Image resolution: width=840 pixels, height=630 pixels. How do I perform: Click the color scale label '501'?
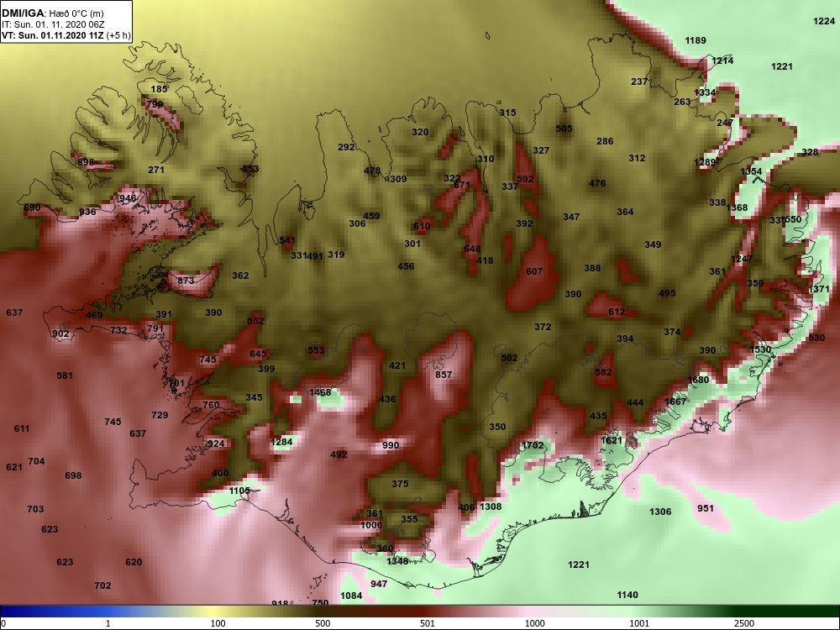point(428,623)
